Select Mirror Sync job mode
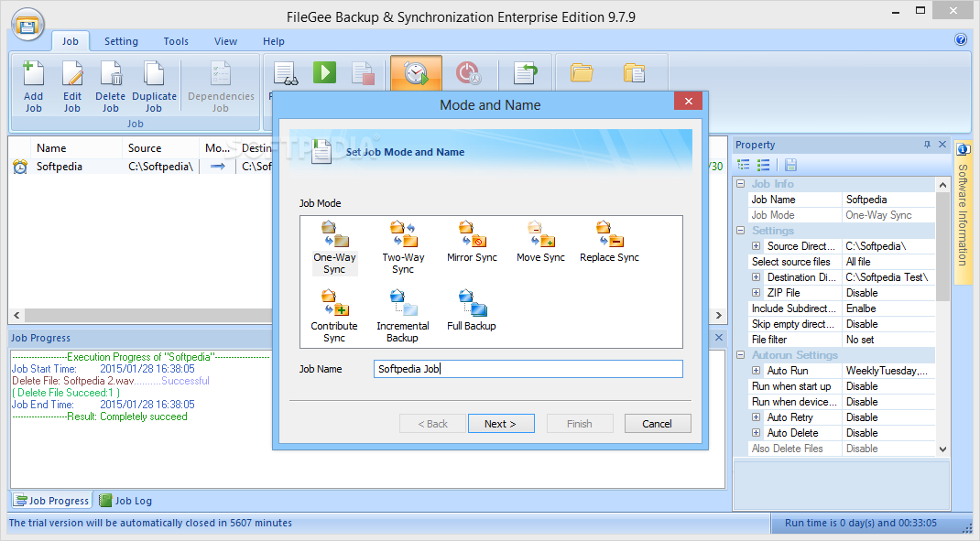The image size is (980, 541). pos(472,243)
